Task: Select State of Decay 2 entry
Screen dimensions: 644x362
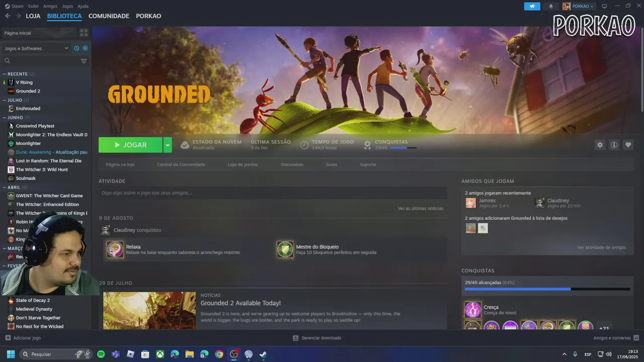Action: click(33, 300)
